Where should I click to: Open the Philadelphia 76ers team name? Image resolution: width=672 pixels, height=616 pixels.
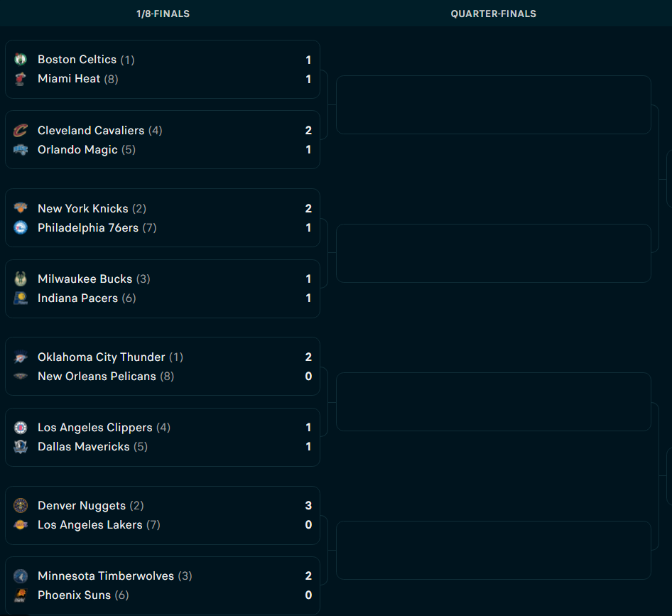pos(88,227)
